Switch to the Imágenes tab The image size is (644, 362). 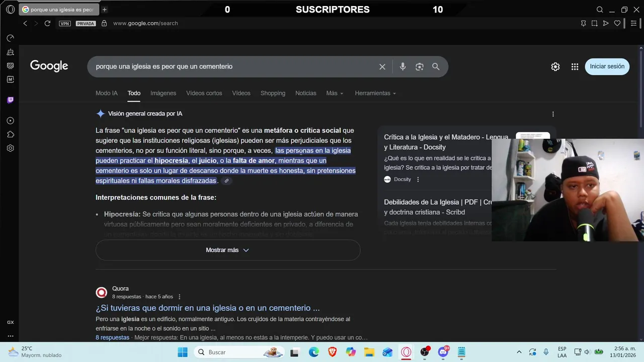click(163, 93)
